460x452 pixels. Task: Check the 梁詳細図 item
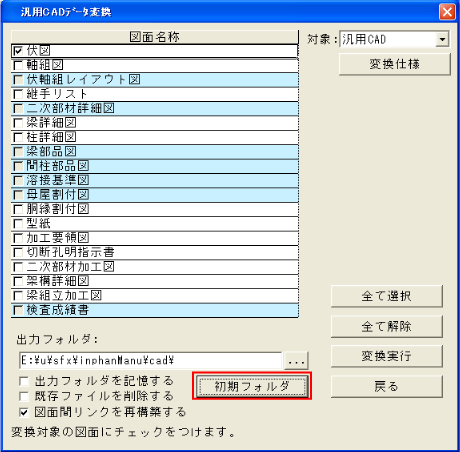click(18, 123)
